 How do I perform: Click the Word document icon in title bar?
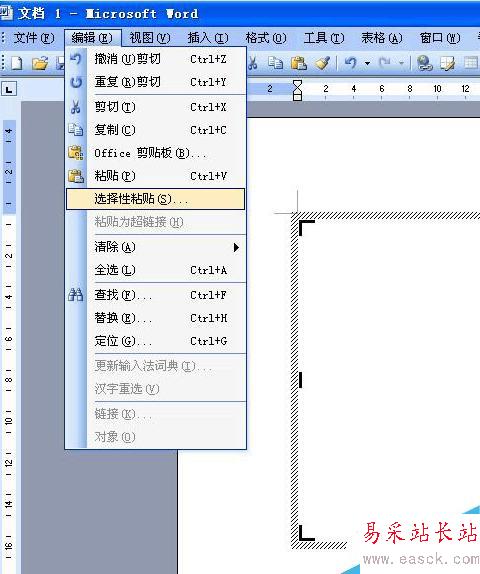tap(5, 13)
